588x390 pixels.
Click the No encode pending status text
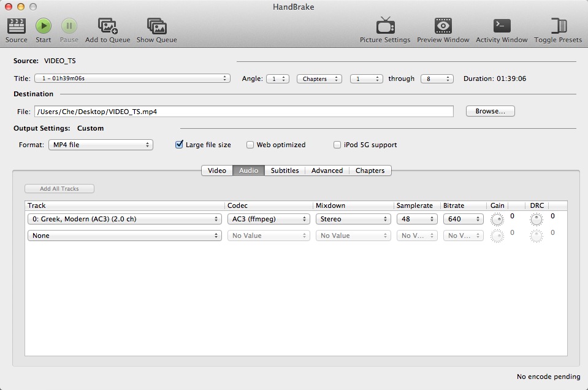click(548, 377)
